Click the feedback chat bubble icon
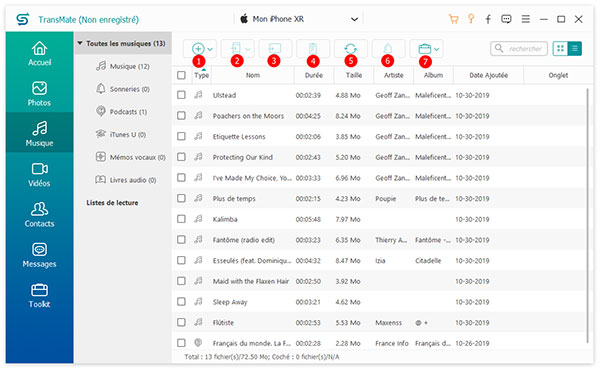The width and height of the screenshot is (600, 370). click(506, 19)
